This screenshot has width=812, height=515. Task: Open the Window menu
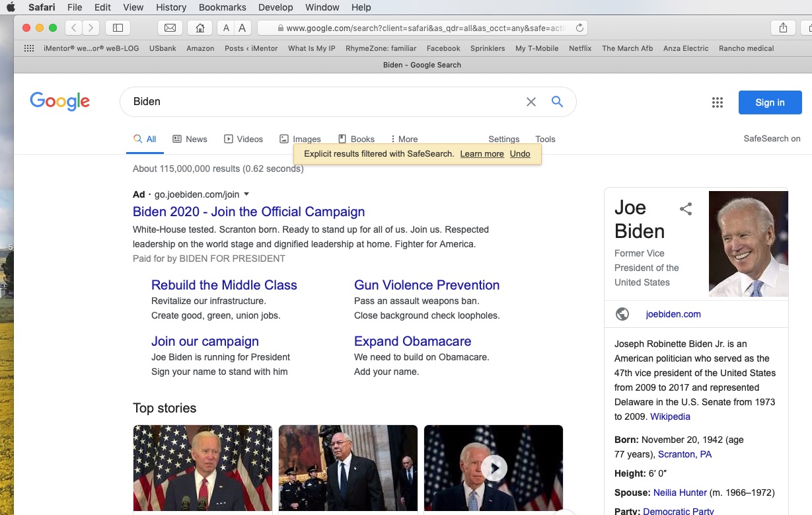322,7
